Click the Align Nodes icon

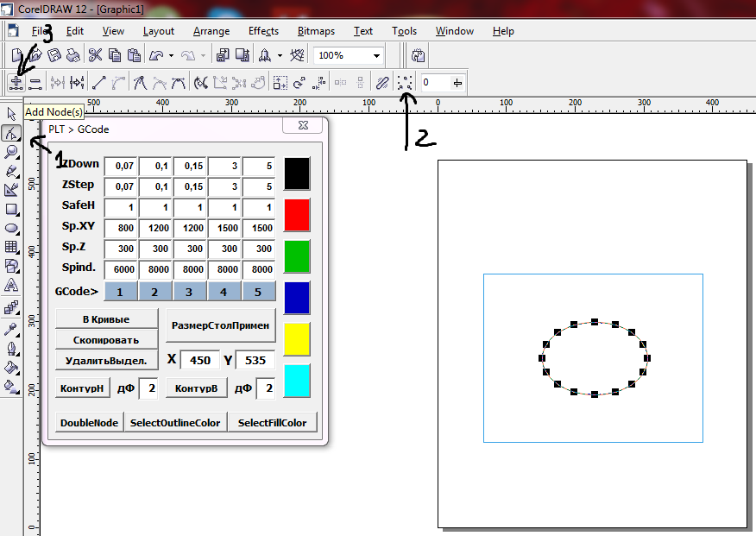[x=318, y=83]
